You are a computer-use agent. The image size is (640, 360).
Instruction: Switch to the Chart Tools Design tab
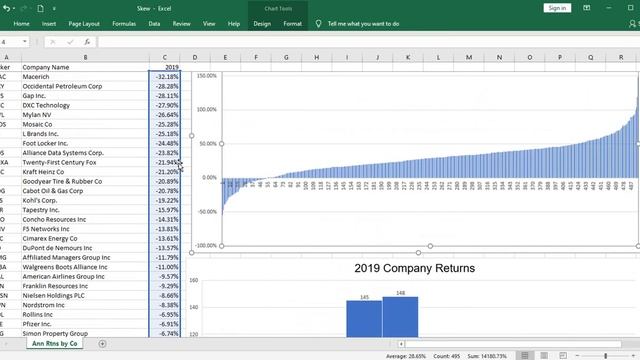262,24
